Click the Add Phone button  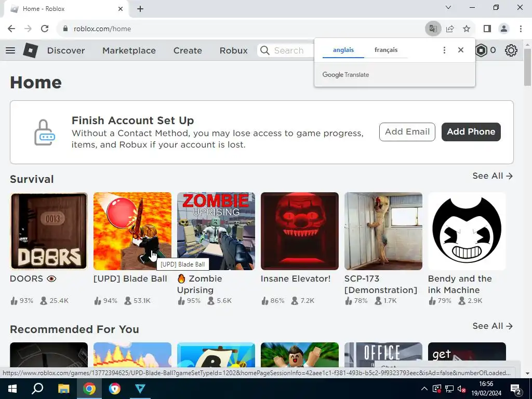[471, 131]
